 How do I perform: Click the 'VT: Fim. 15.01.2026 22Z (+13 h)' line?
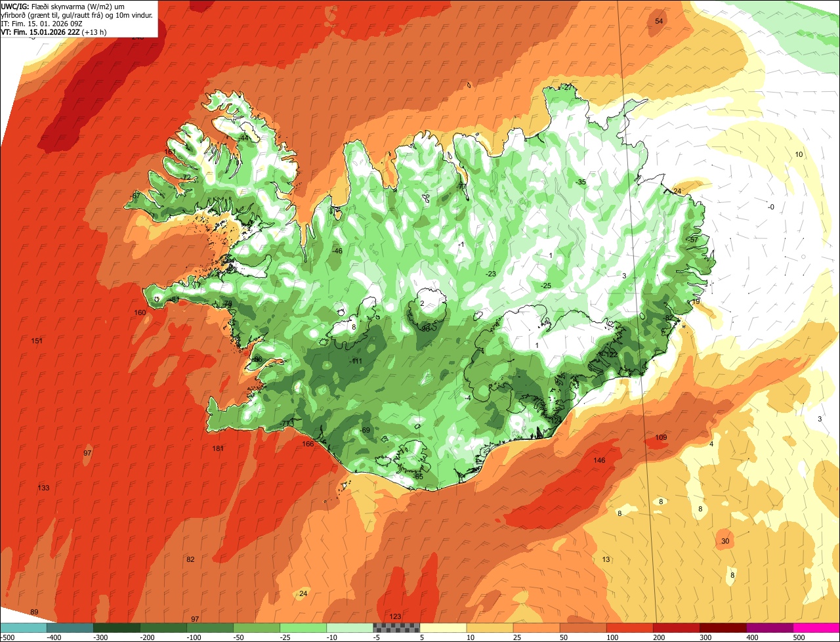[54, 32]
